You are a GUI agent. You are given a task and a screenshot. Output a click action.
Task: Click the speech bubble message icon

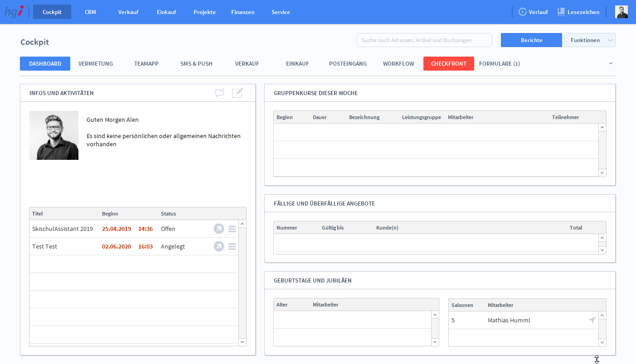(219, 93)
